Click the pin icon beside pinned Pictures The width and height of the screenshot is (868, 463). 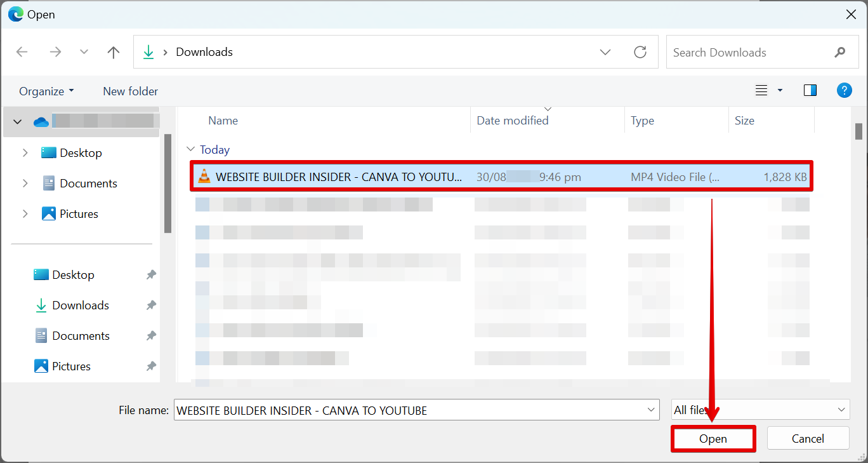coord(151,366)
